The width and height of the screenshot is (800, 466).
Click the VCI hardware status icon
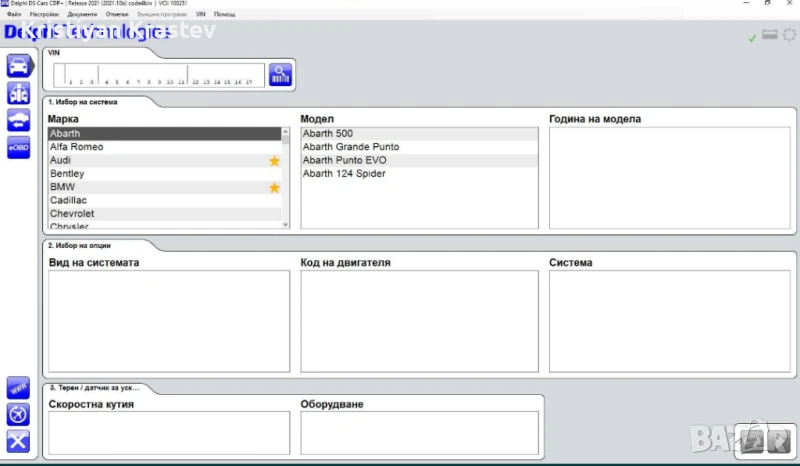coord(770,36)
